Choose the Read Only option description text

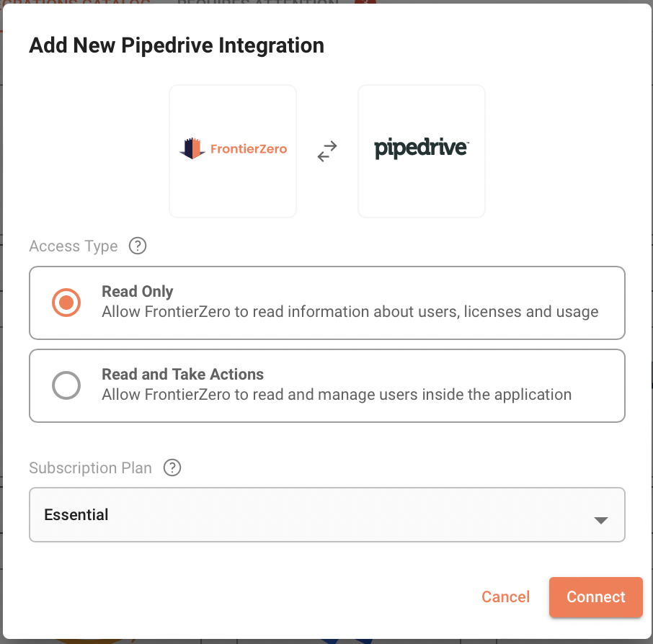(350, 312)
